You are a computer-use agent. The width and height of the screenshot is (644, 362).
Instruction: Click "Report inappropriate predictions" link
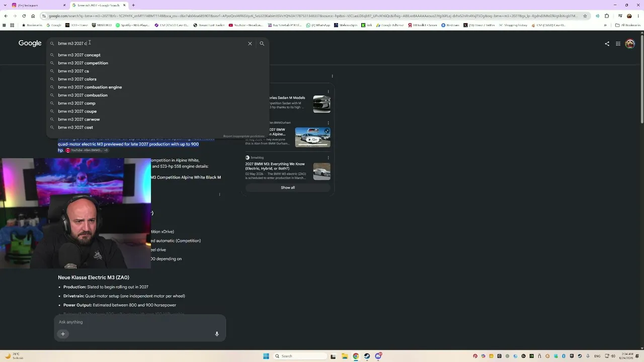tap(244, 136)
